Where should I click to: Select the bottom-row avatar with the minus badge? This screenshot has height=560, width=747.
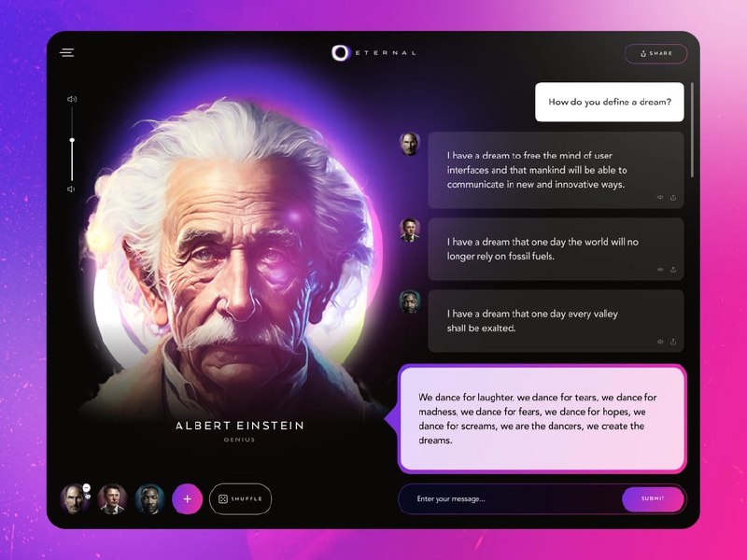click(x=74, y=499)
